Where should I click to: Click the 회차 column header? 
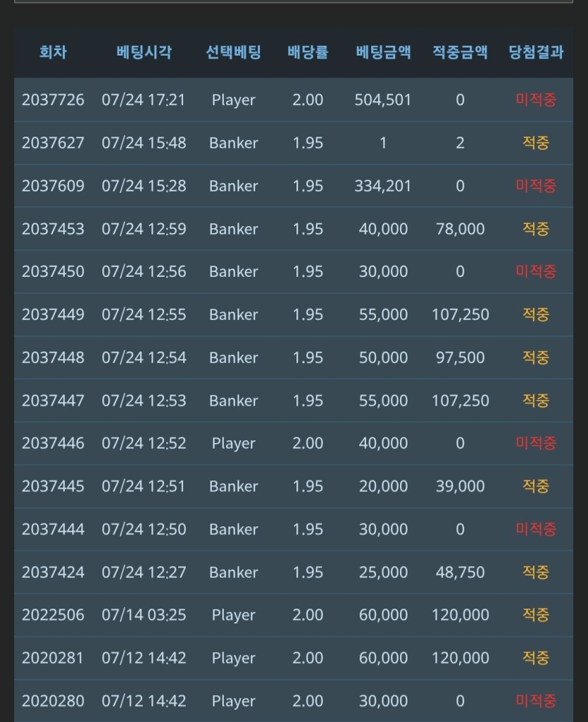coord(53,52)
